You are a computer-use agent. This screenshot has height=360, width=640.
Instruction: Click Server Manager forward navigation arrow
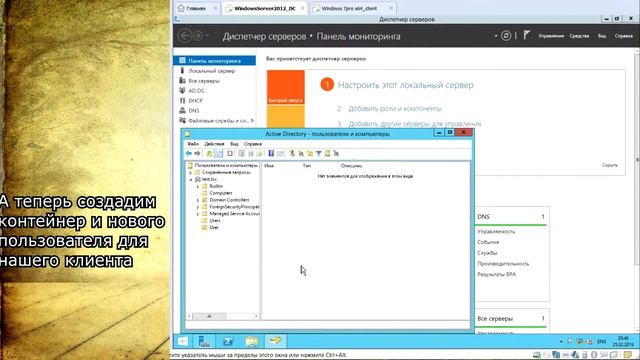[198, 36]
